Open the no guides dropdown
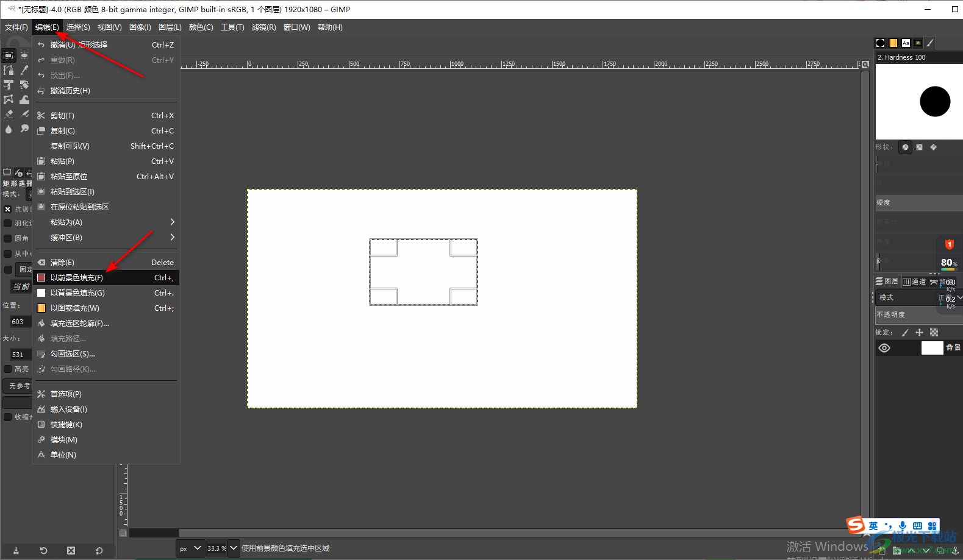 point(17,386)
